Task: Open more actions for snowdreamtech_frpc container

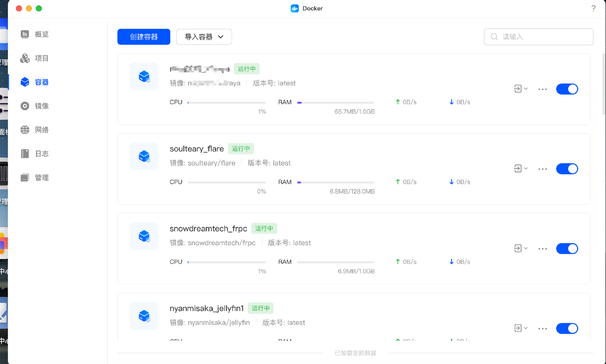Action: [542, 248]
